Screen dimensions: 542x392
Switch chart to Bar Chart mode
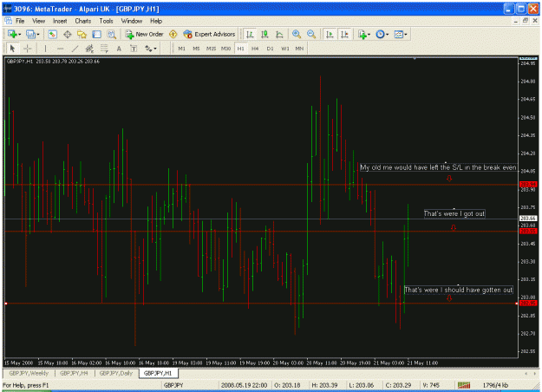(250, 34)
